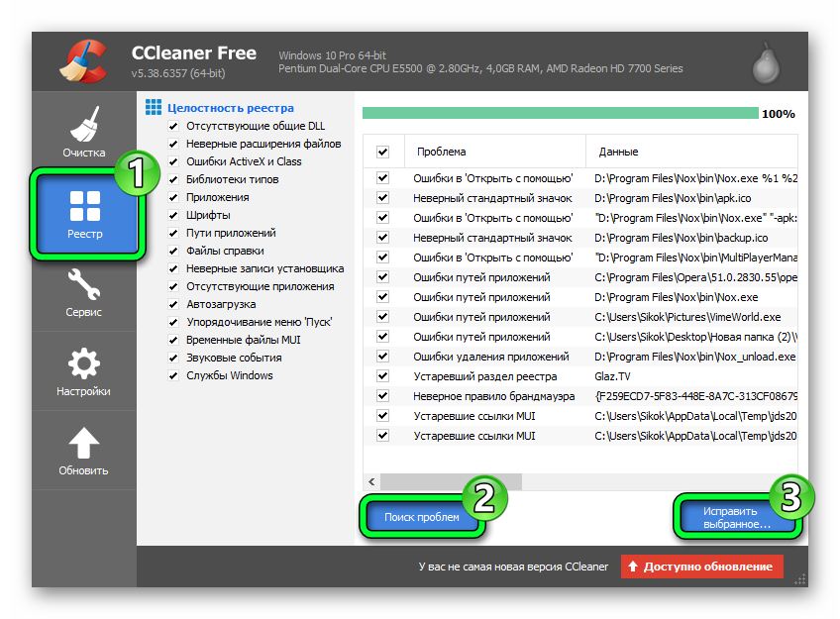
Task: Uncheck the Nox_unload.exe result row
Action: pyautogui.click(x=382, y=357)
